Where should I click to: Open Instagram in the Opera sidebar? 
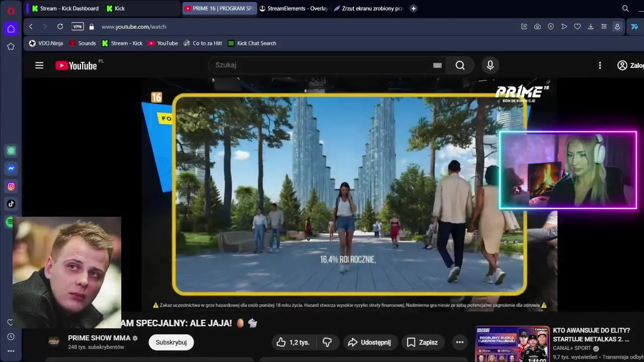tap(11, 187)
